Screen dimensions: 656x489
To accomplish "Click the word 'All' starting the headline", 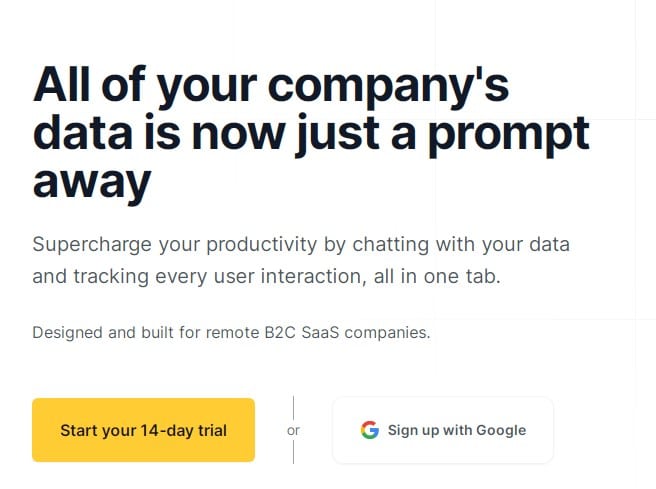I will click(x=62, y=84).
